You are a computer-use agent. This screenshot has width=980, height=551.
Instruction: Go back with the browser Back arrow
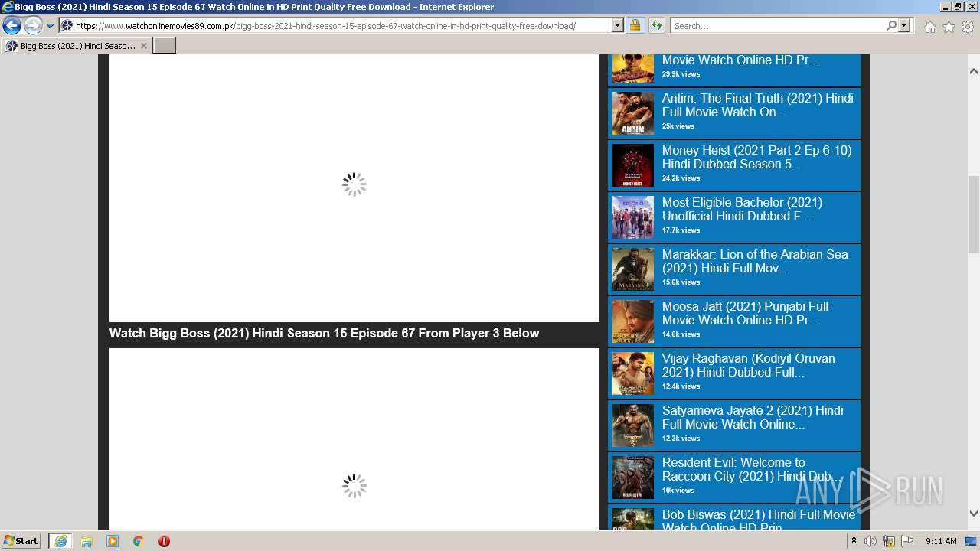11,26
